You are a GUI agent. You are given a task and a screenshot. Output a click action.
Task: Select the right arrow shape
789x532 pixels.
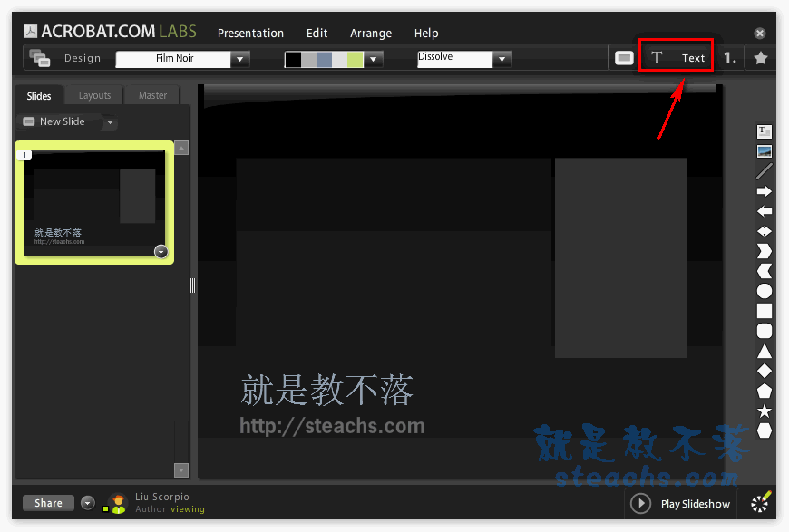pos(765,191)
